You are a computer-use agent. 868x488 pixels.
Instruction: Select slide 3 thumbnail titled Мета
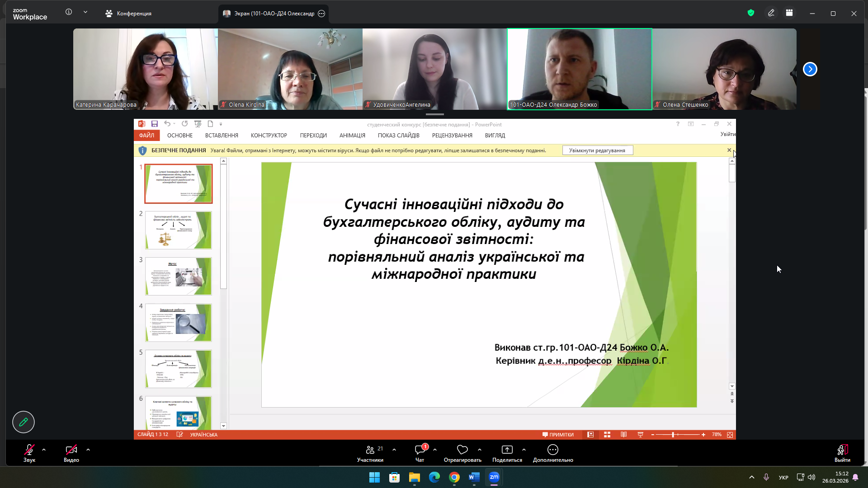(x=178, y=277)
